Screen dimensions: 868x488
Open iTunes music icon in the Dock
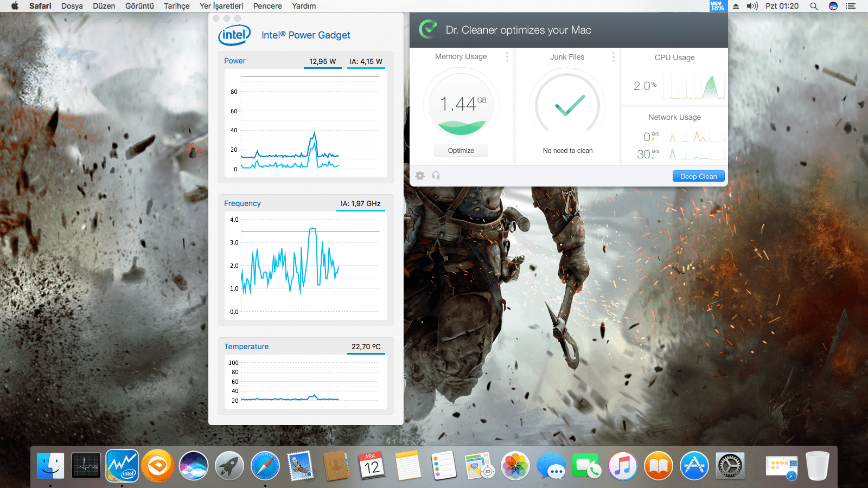[622, 466]
